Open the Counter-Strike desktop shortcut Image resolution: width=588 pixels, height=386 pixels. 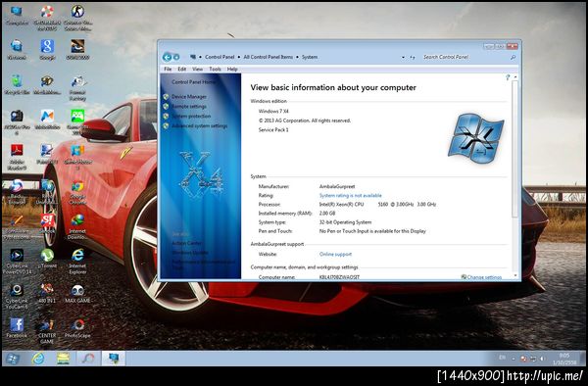point(77,18)
